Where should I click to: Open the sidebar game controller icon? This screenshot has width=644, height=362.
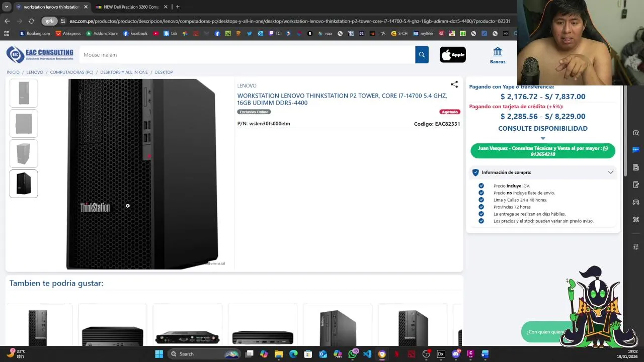coord(636,202)
